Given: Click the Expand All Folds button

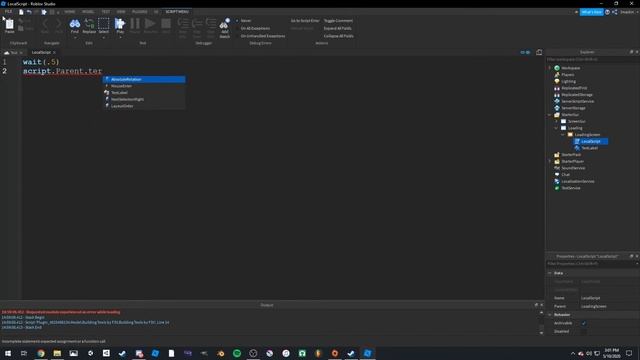Looking at the screenshot, I should (x=337, y=28).
